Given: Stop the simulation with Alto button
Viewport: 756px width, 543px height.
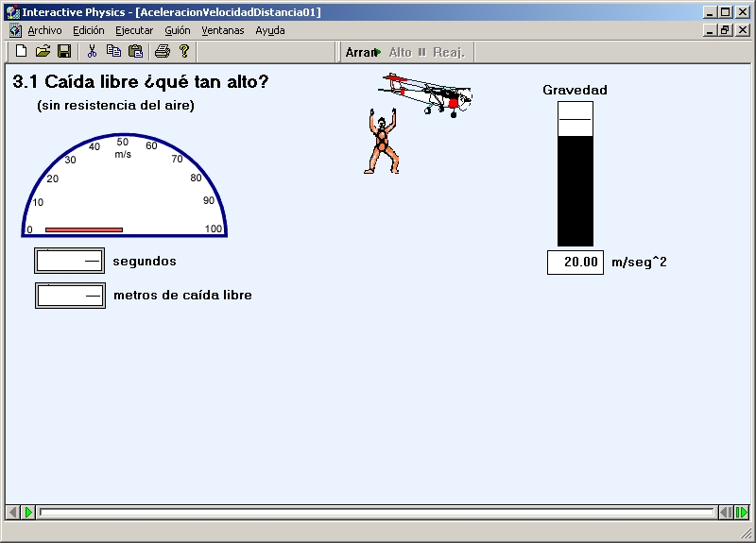Looking at the screenshot, I should (407, 52).
